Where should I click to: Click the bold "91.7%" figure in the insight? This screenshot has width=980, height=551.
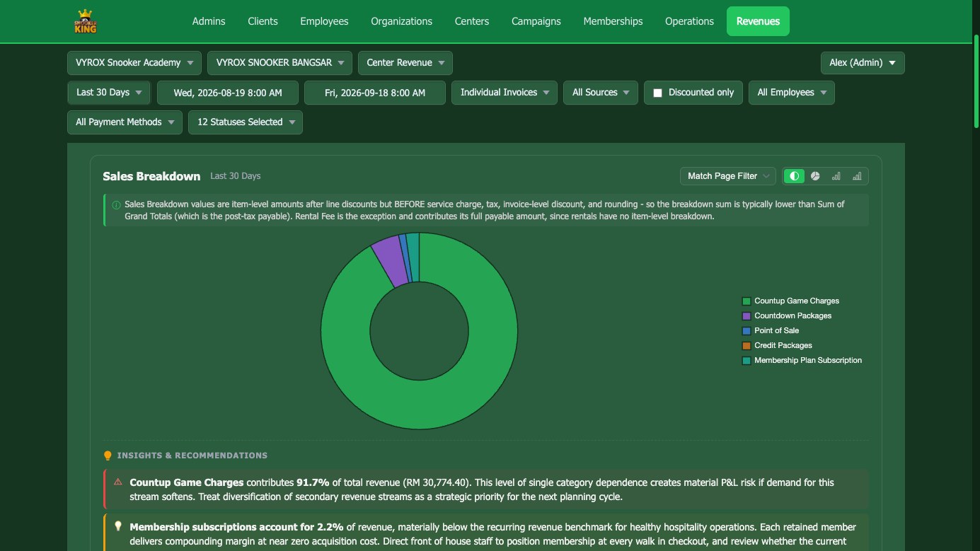(313, 482)
